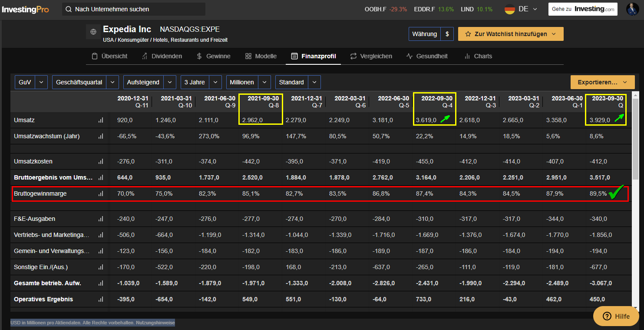Click the chart icon beside F&E-Ausgaben
Image resolution: width=644 pixels, height=330 pixels.
coord(101,219)
